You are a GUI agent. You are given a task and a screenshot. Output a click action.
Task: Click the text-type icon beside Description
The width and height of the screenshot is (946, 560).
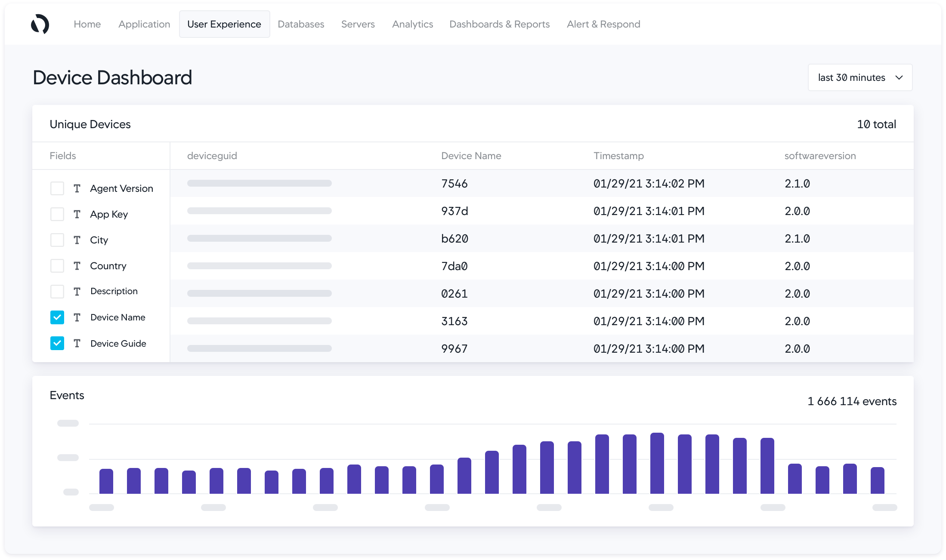tap(77, 292)
